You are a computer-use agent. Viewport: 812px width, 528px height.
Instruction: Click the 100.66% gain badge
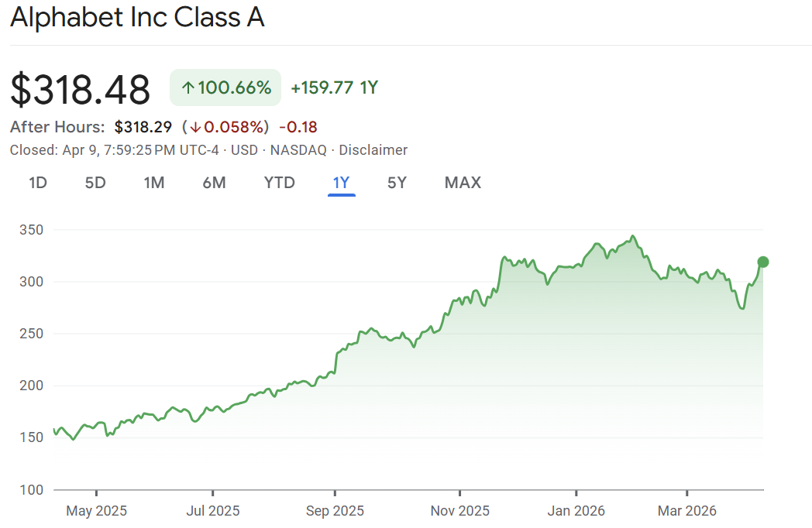click(x=225, y=88)
